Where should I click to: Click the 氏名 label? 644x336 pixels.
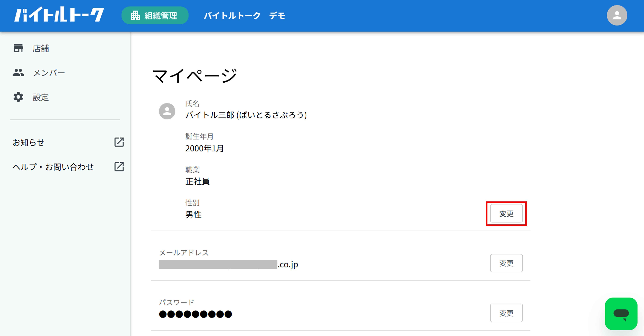pos(192,103)
